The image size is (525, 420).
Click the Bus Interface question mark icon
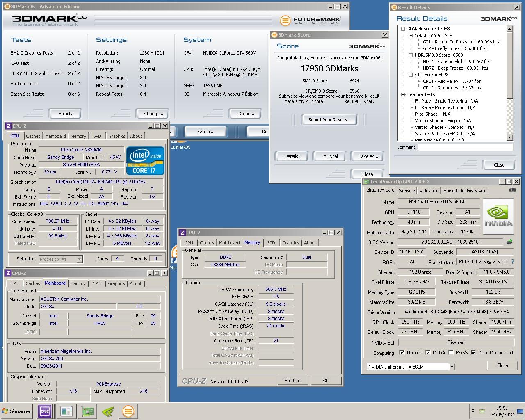(x=512, y=262)
